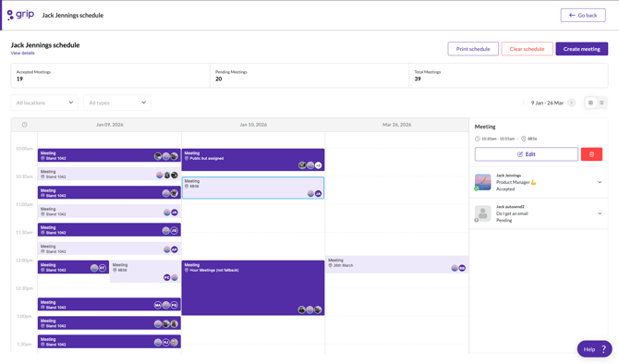Click the location pin on 26th March meeting
619x364 pixels.
pos(331,265)
